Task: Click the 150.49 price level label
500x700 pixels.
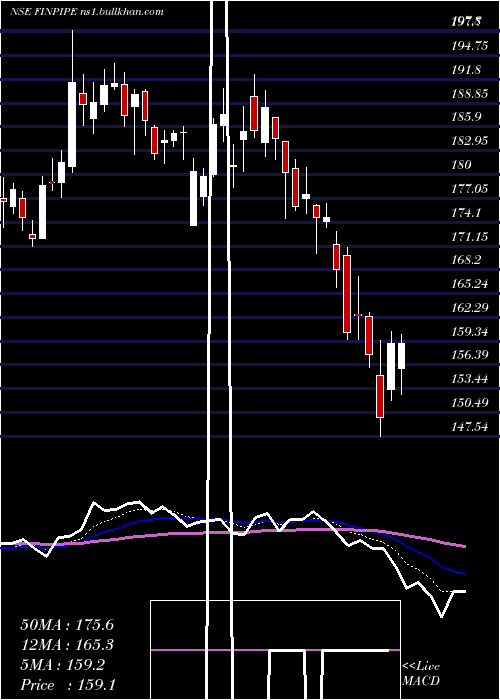Action: click(469, 403)
